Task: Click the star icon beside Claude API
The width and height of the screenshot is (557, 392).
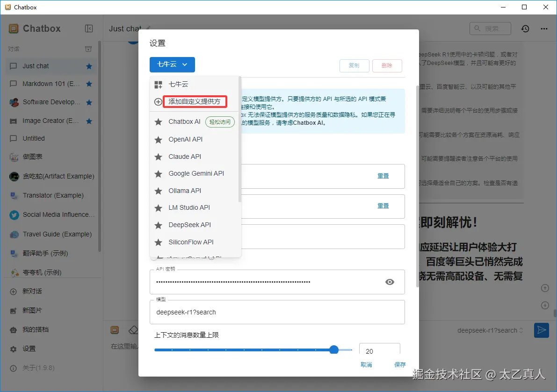Action: [x=159, y=157]
